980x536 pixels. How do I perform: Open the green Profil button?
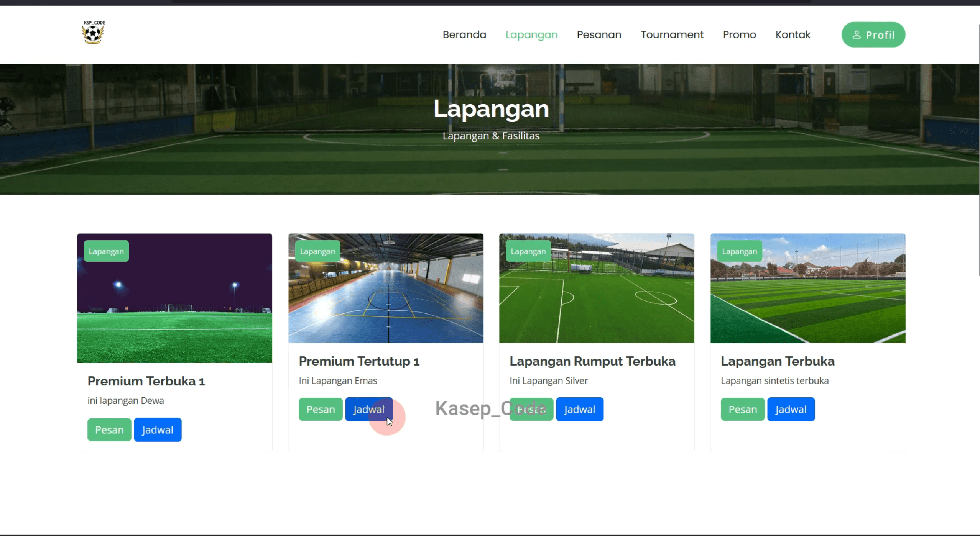point(873,34)
